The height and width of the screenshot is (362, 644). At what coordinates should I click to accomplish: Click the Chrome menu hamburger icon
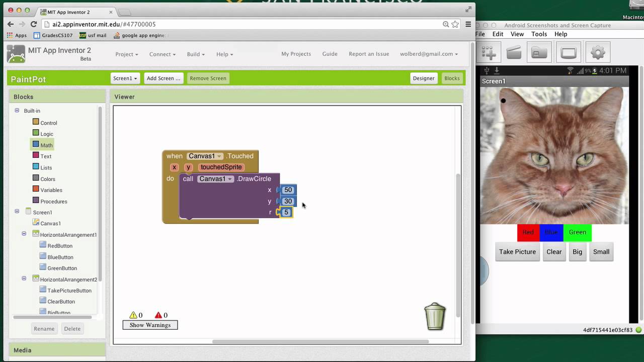[x=468, y=24]
